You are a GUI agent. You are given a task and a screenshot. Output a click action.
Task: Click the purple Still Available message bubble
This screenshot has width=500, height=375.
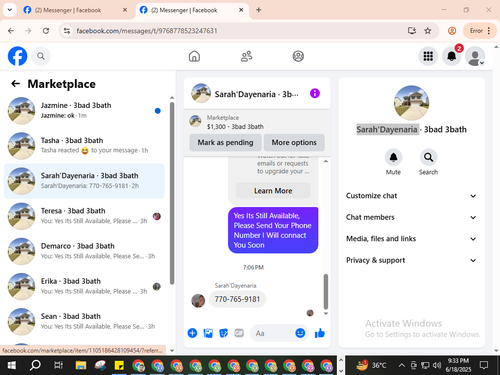273,230
